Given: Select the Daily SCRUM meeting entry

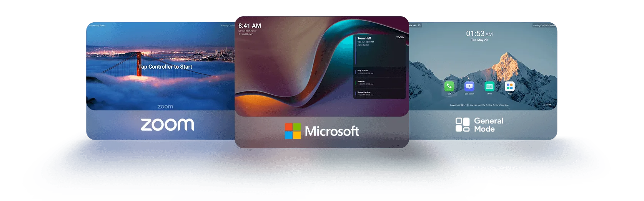Looking at the screenshot, I should [x=369, y=72].
